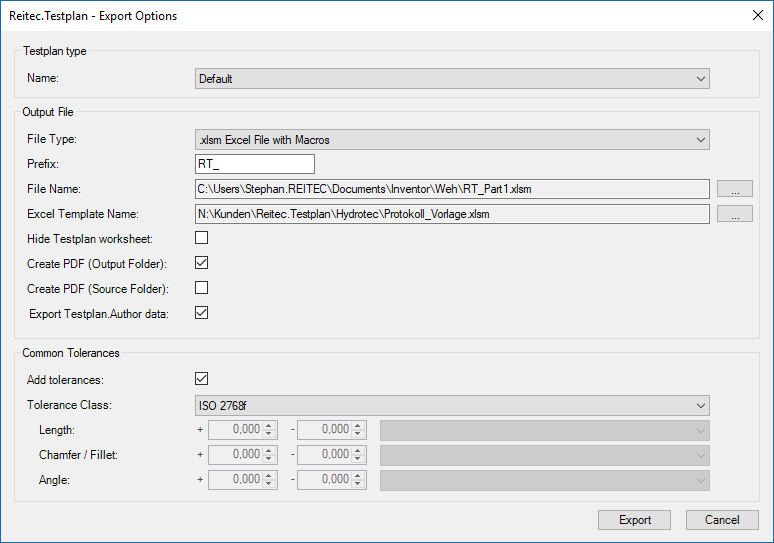Enable Hide Testplan worksheet checkbox
This screenshot has width=774, height=543.
point(202,238)
